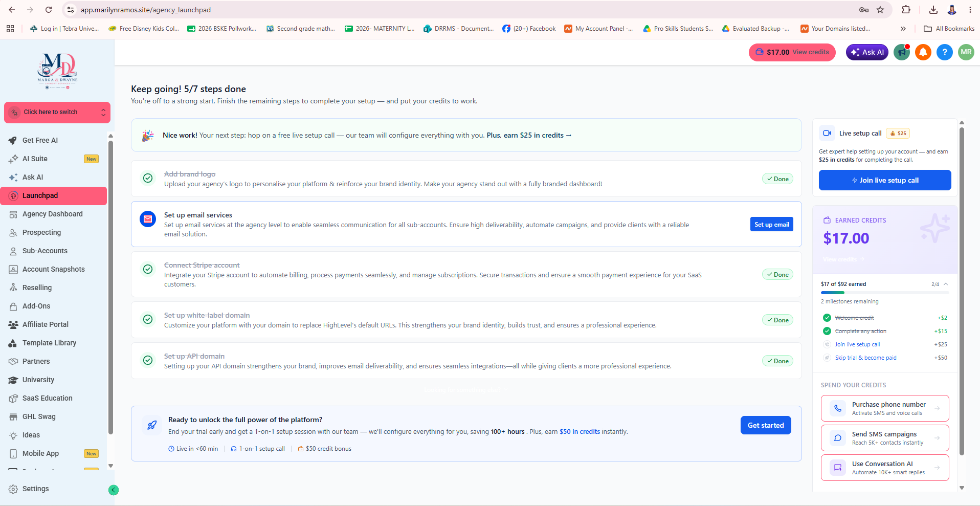
Task: Open the blue help question mark
Action: 945,52
